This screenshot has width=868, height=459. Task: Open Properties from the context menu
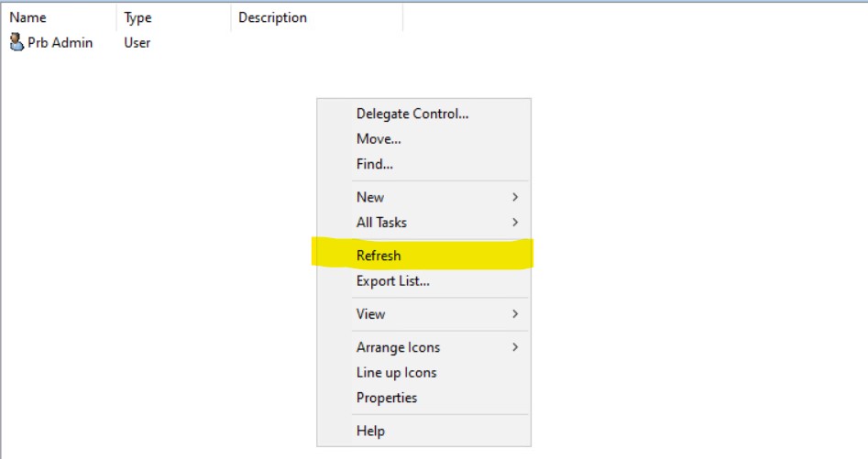[387, 398]
